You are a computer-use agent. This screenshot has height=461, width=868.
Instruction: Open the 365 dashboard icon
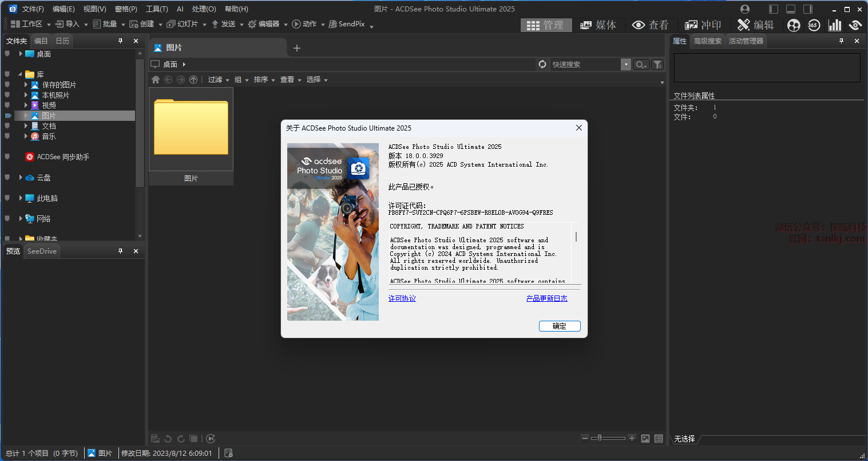pos(814,25)
